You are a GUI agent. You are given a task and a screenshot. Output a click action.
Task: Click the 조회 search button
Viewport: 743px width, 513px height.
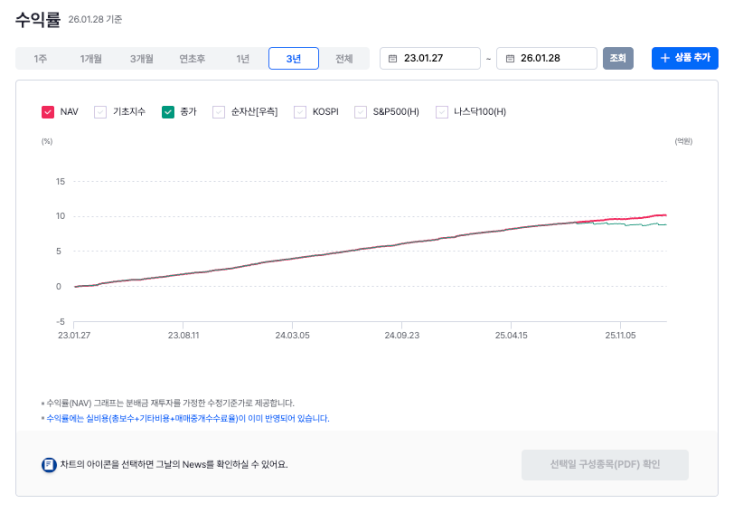[618, 58]
